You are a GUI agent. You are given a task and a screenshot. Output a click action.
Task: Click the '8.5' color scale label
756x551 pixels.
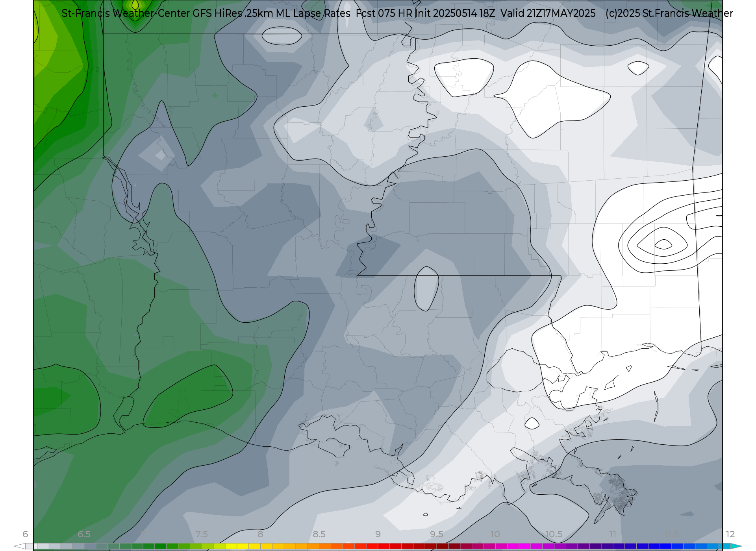coord(319,534)
